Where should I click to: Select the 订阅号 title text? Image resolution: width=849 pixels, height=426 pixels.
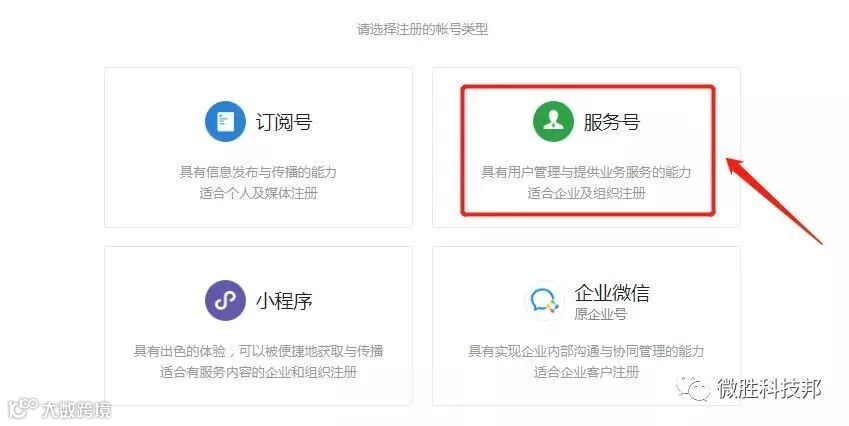[x=284, y=122]
